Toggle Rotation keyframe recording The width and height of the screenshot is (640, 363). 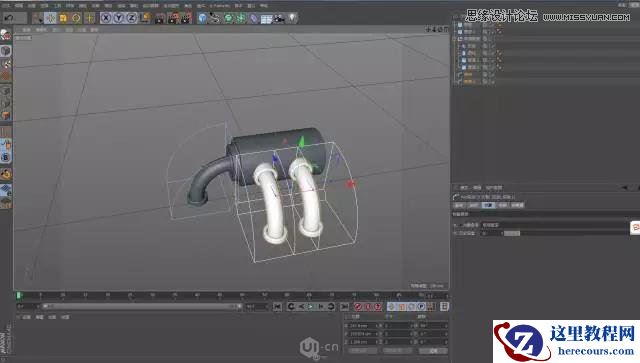(411, 306)
